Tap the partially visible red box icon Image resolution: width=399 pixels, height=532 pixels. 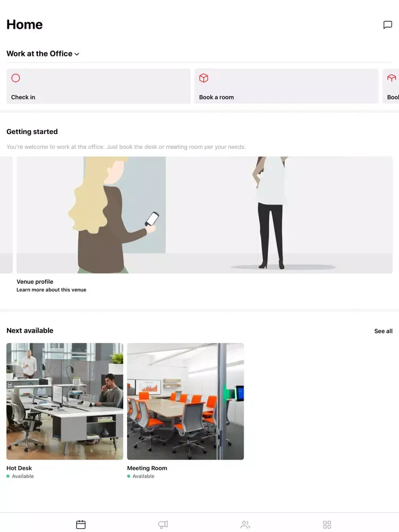click(392, 78)
